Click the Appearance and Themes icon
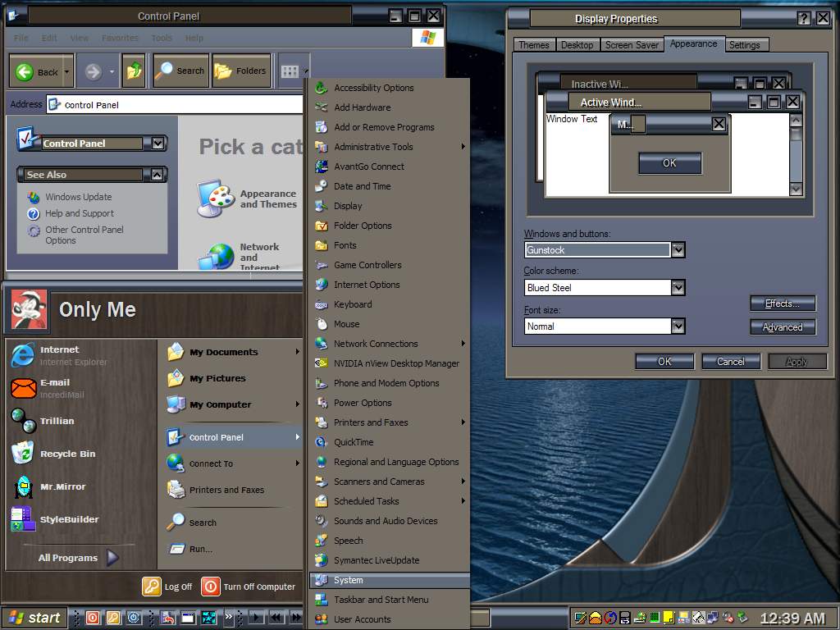This screenshot has width=840, height=630. (216, 199)
